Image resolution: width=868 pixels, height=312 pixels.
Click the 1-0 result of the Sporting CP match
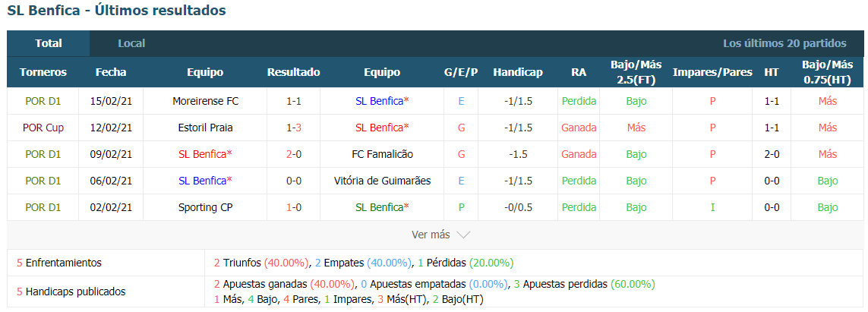pos(293,207)
